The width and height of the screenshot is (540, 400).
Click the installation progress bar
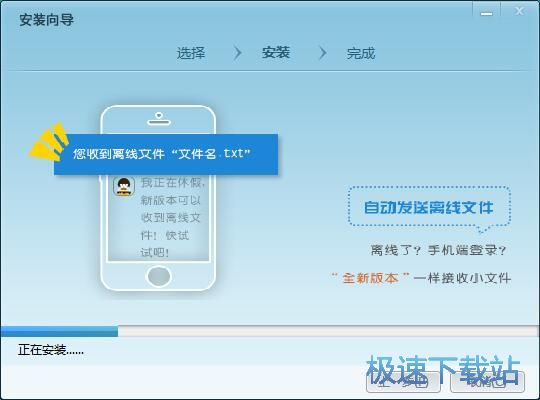270,331
